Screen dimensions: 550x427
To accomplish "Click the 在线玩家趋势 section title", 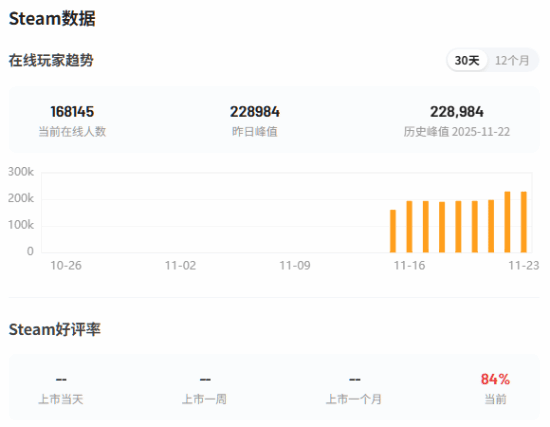I will [x=51, y=60].
